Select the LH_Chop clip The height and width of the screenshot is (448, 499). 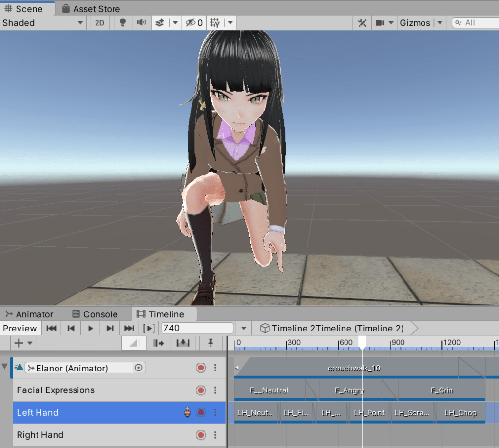(461, 413)
